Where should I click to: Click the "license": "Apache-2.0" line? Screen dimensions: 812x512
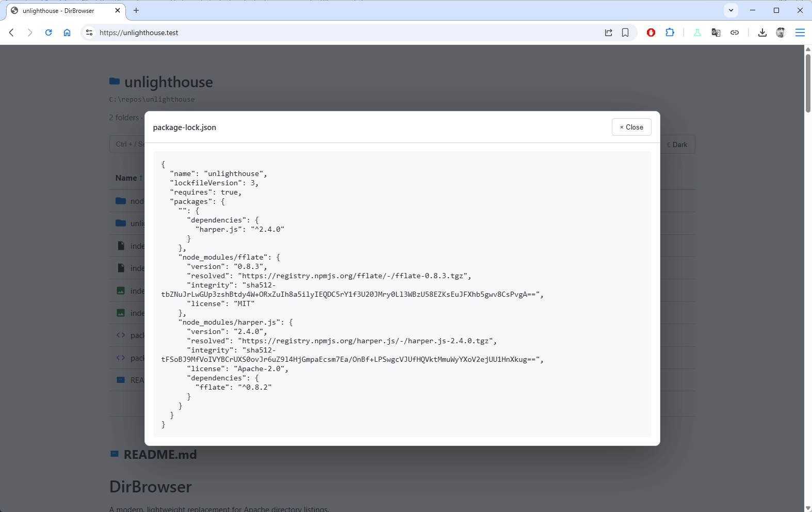pyautogui.click(x=237, y=369)
